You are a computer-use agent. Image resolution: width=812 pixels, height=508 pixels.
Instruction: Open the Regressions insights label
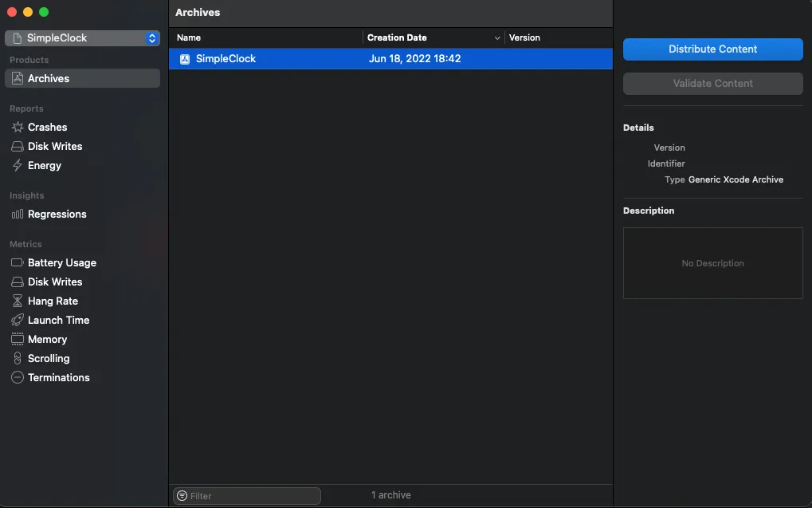point(57,214)
